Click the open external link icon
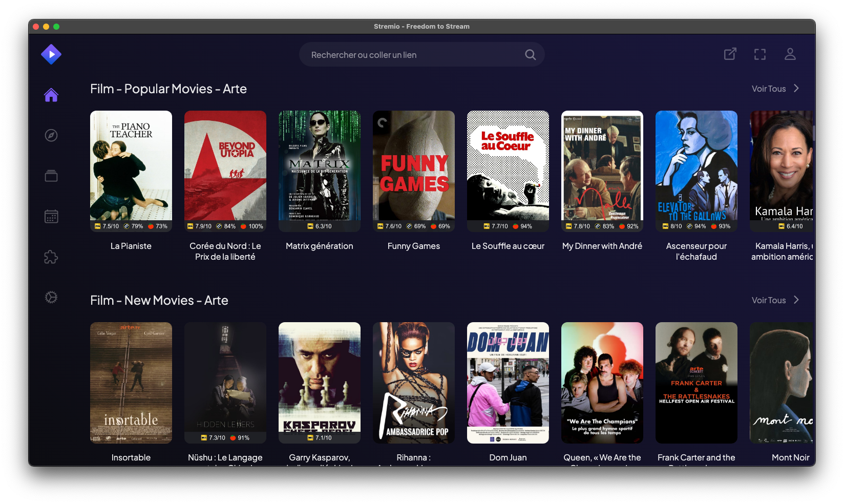Viewport: 844px width, 504px height. point(730,54)
